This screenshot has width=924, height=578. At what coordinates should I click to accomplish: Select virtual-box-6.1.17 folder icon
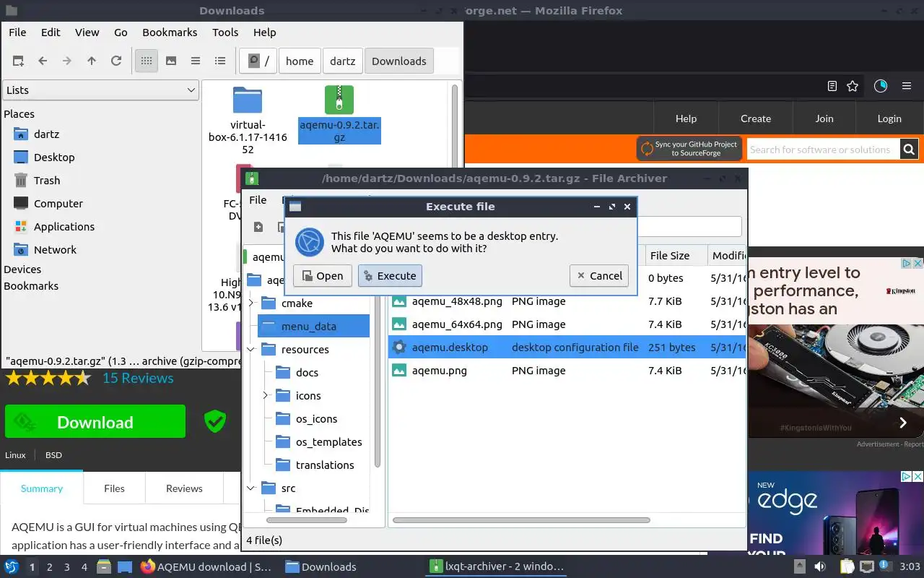248,100
